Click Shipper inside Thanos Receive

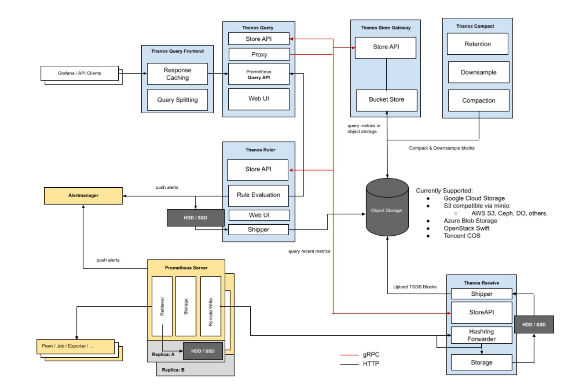point(482,294)
